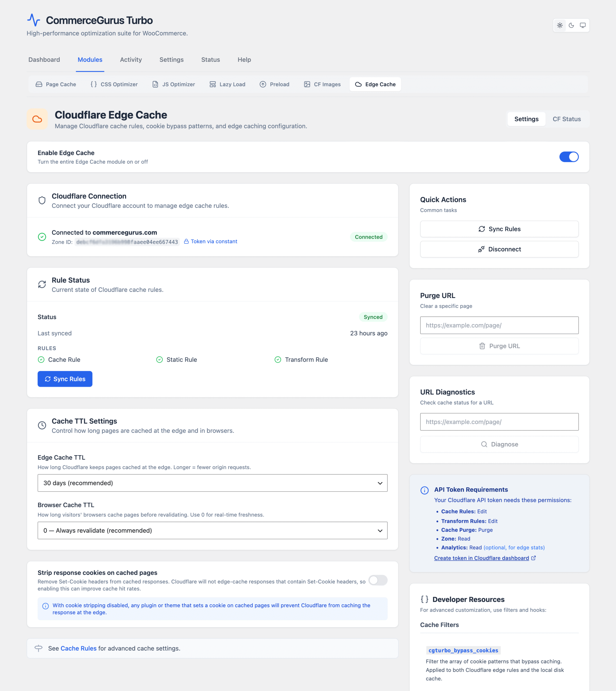The width and height of the screenshot is (616, 691).
Task: Toggle Enable Edge Cache switch off
Action: pos(569,157)
